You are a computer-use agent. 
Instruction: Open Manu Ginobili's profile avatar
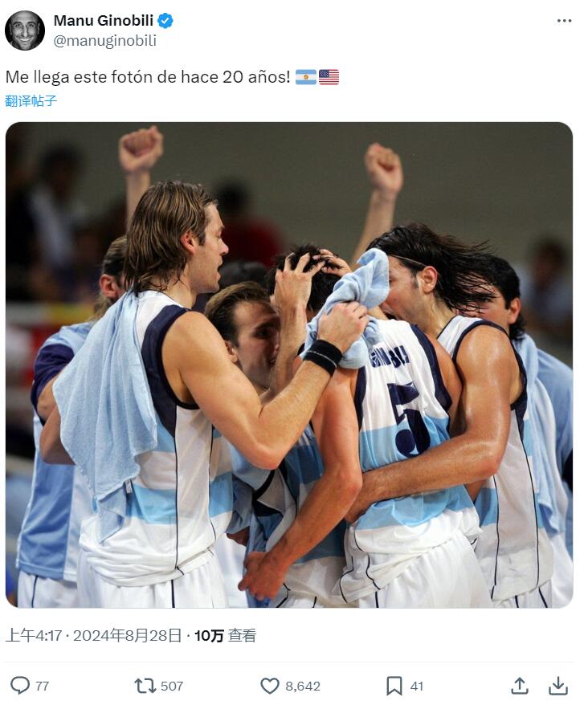[x=25, y=31]
